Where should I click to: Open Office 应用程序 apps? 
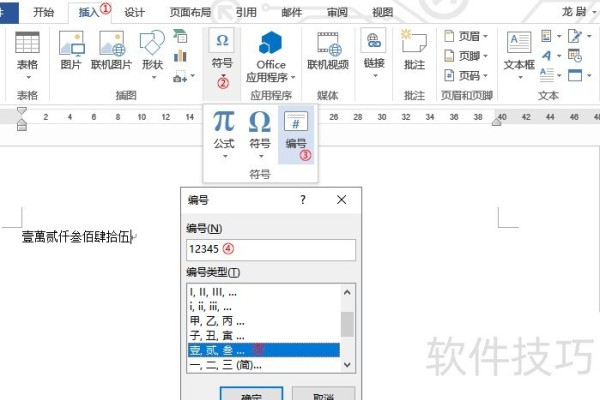coord(271,57)
